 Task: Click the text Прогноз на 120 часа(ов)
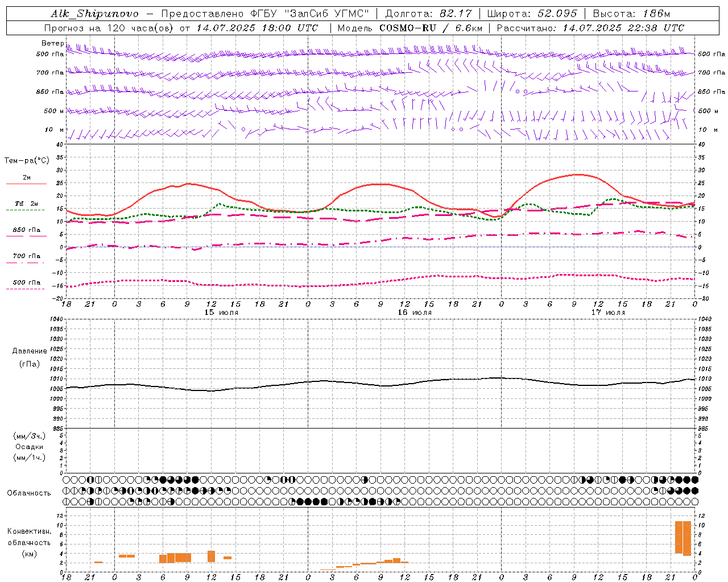(x=109, y=28)
